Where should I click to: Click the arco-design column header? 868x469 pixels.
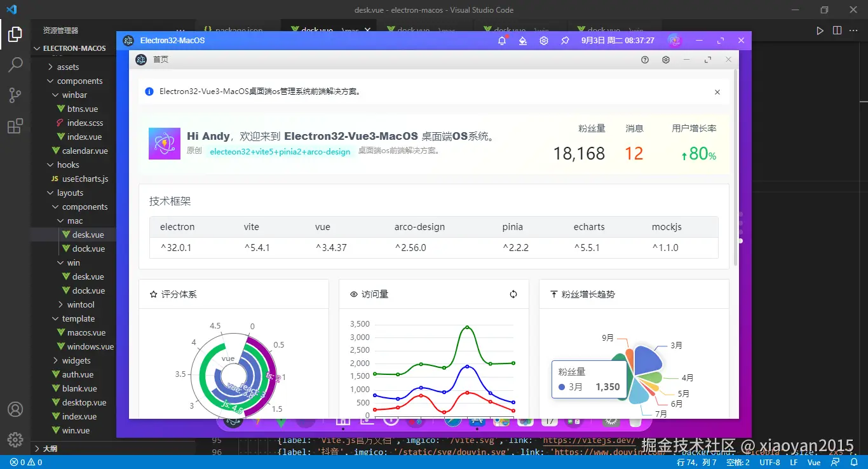(x=419, y=227)
